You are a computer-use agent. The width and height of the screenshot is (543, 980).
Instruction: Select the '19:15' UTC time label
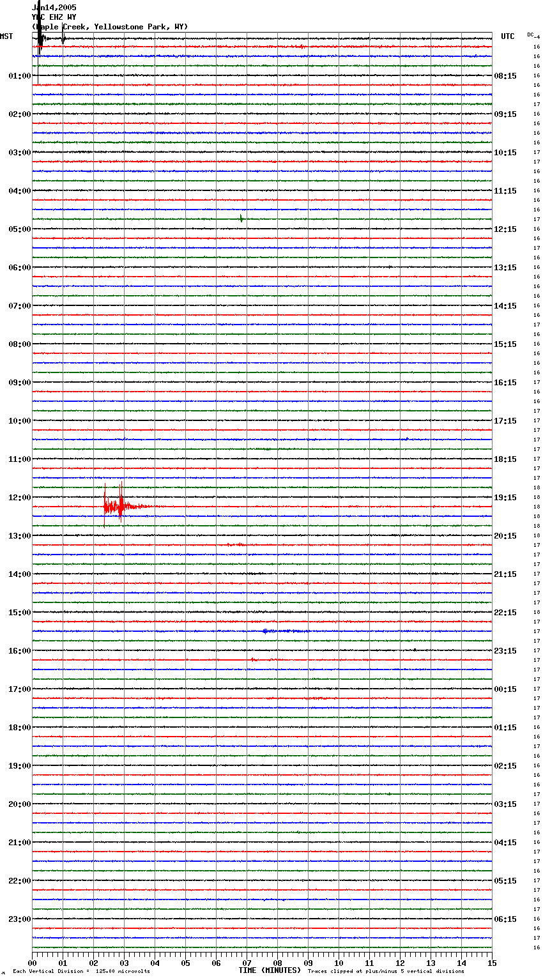[x=505, y=498]
